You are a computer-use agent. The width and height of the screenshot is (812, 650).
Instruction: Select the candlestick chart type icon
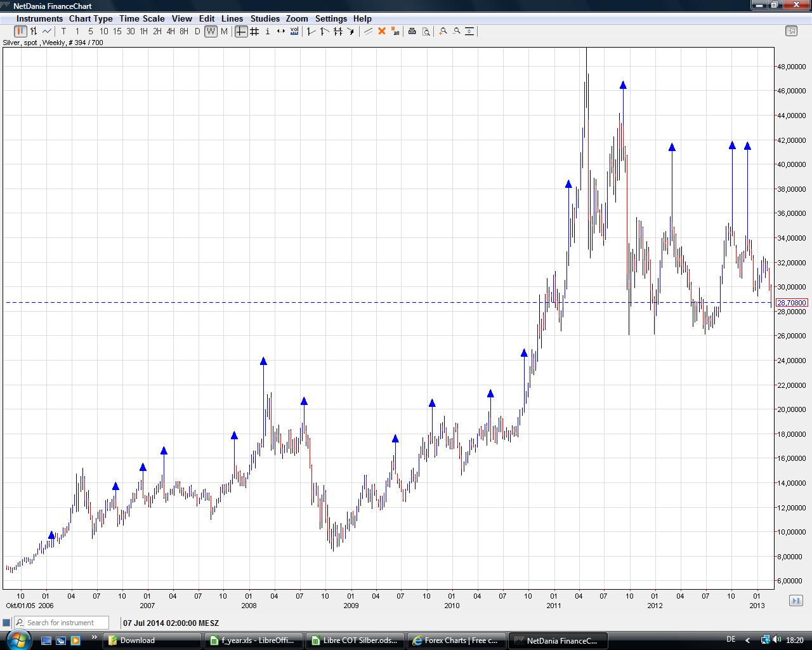click(20, 31)
